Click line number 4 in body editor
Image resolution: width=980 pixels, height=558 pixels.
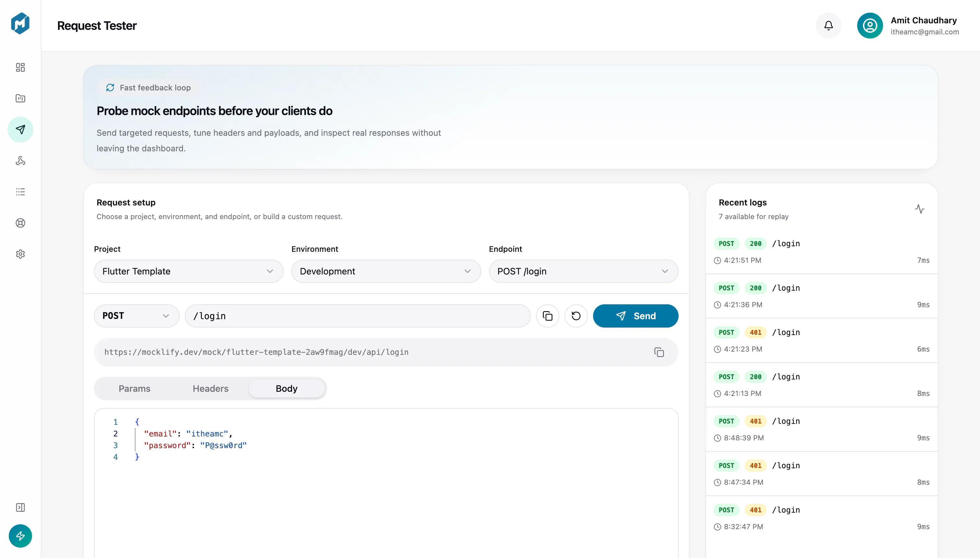click(x=115, y=457)
